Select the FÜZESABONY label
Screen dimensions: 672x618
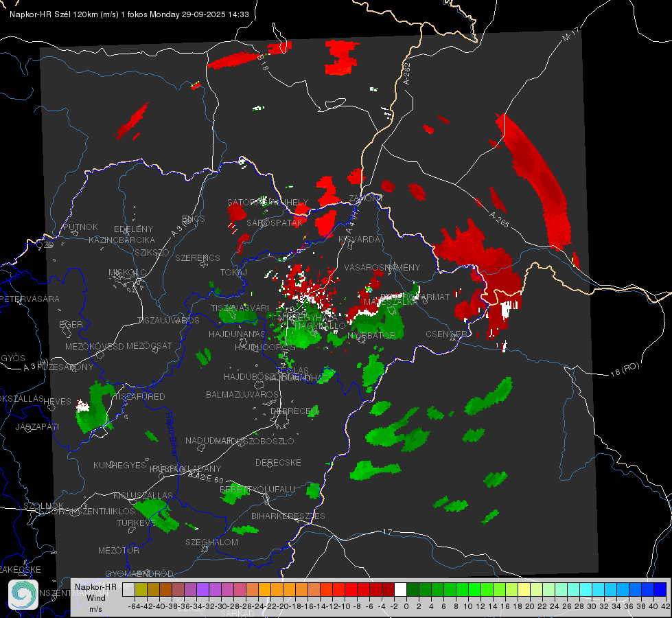click(x=65, y=367)
